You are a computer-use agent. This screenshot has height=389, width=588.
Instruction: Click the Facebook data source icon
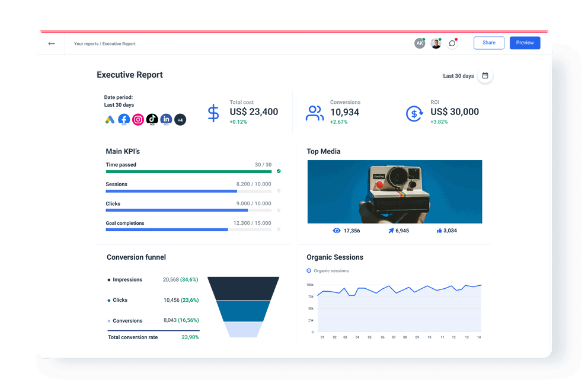(124, 119)
